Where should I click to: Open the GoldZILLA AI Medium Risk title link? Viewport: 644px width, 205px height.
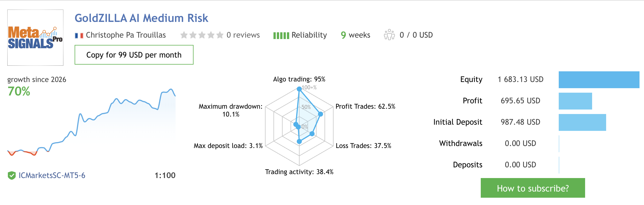click(x=141, y=18)
